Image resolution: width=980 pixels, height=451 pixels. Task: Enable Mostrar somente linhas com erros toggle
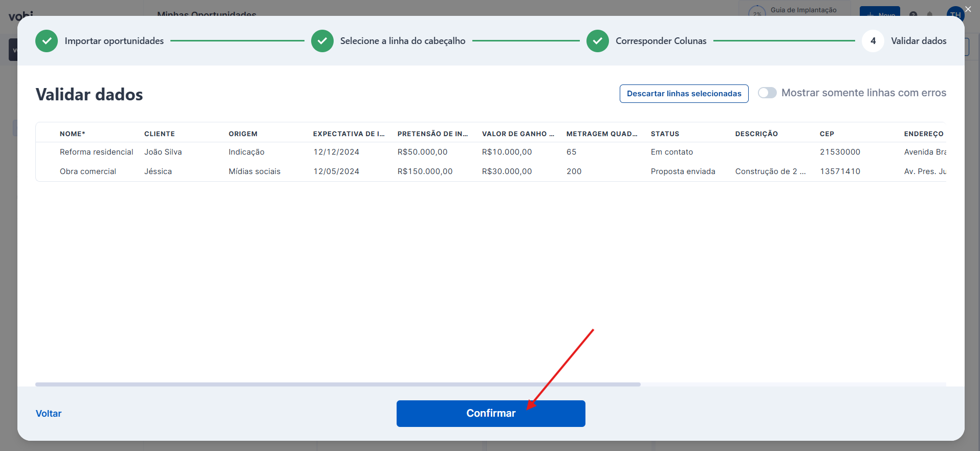[767, 93]
